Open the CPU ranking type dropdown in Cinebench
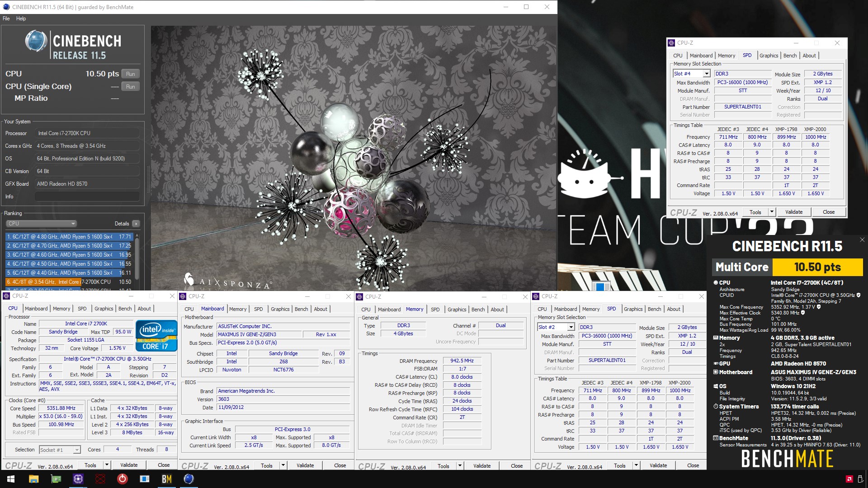Image resolution: width=868 pixels, height=488 pixels. tap(41, 224)
